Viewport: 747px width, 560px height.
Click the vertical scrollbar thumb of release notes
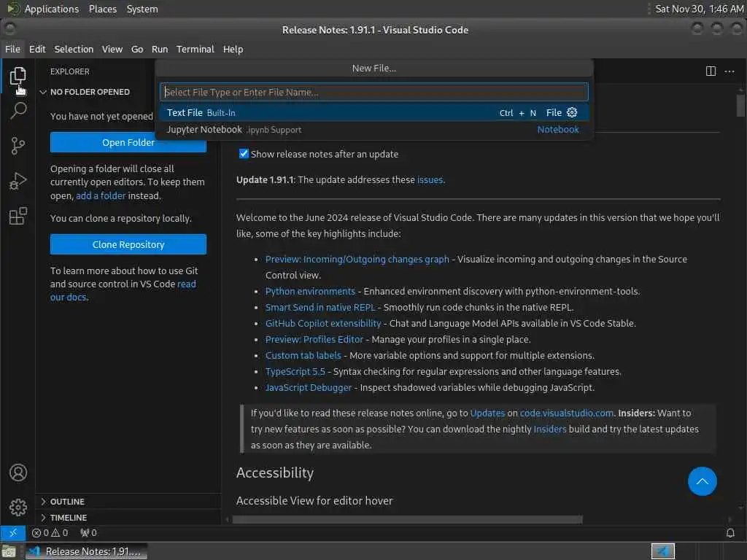740,105
